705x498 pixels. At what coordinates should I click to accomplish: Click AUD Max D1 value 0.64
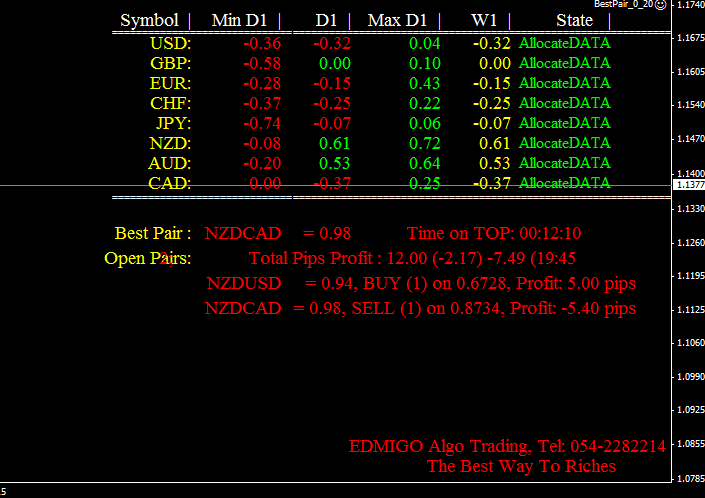pyautogui.click(x=425, y=163)
